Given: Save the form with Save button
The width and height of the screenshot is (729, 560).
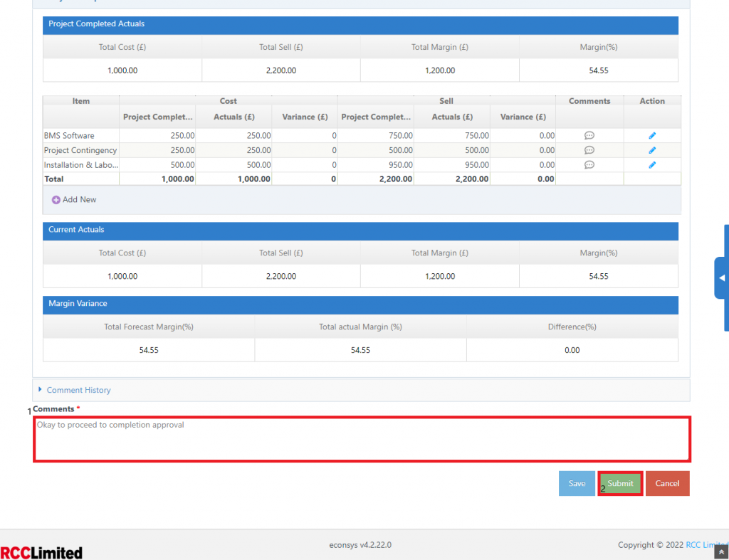Looking at the screenshot, I should [577, 483].
